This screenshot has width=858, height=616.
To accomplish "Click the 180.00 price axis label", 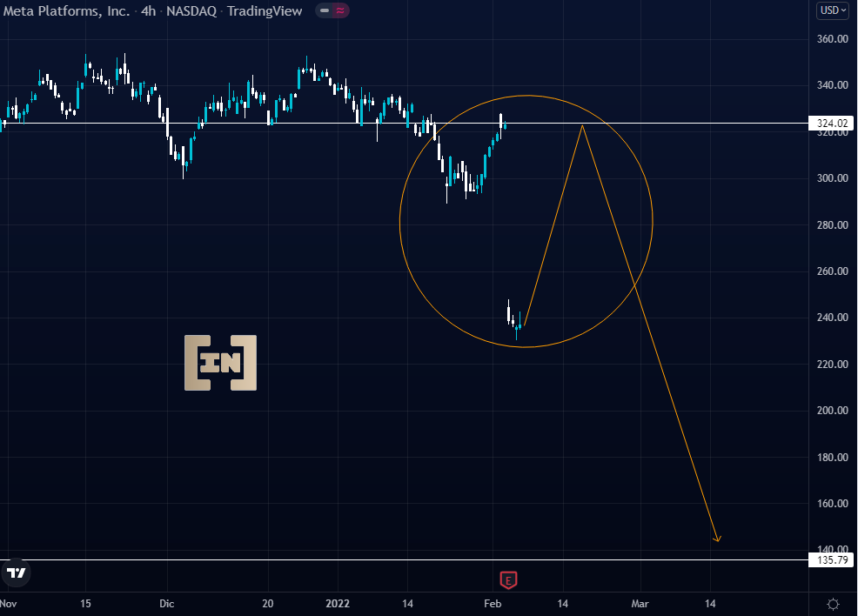I will pyautogui.click(x=832, y=457).
